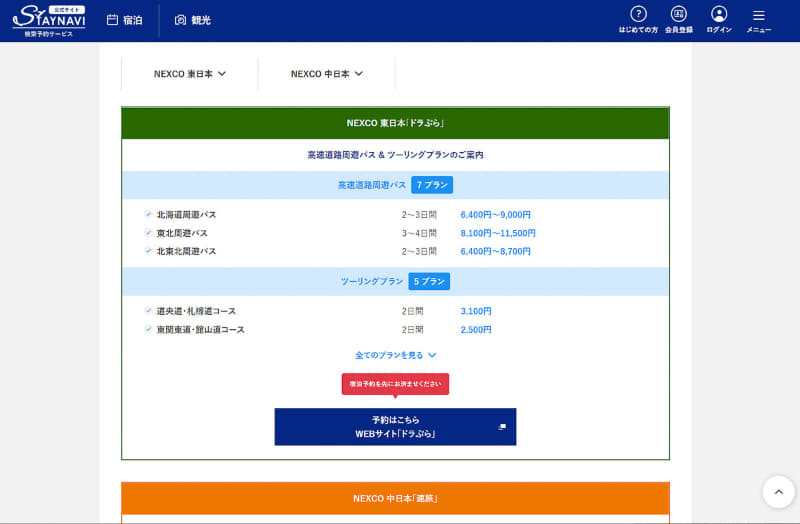This screenshot has height=524, width=800.
Task: Click the 高速道路周遊パス & ツーリングプランのご案内 heading
Action: click(x=395, y=155)
